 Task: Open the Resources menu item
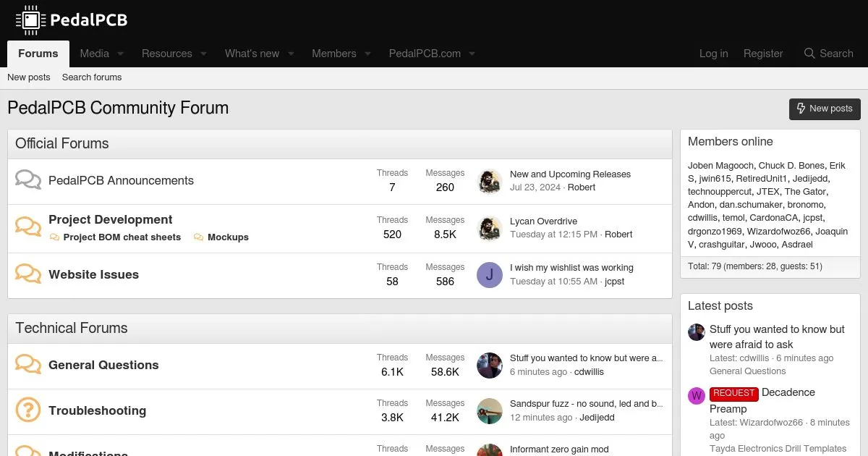tap(167, 54)
